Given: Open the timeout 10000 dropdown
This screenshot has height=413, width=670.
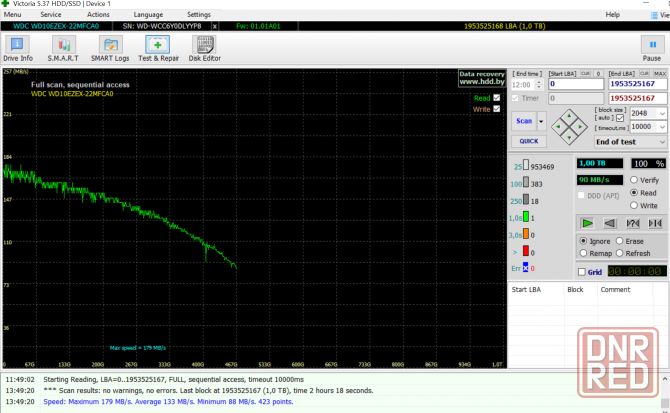Looking at the screenshot, I should click(x=662, y=127).
